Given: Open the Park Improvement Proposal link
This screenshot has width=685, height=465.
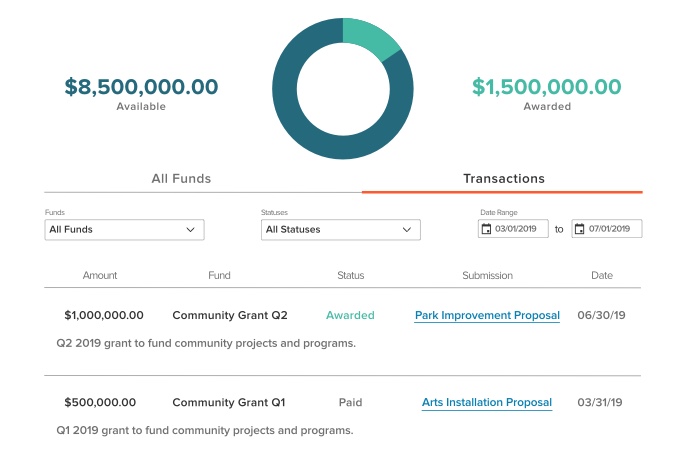Looking at the screenshot, I should [487, 316].
